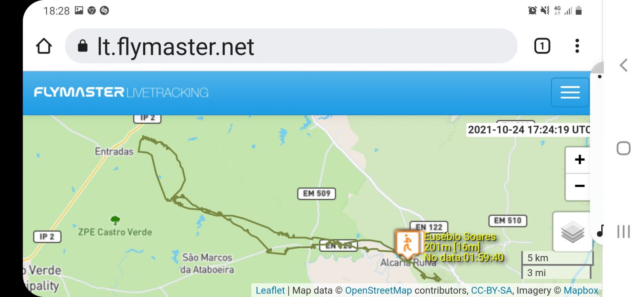
Task: Zoom in the map with plus button
Action: pyautogui.click(x=580, y=160)
